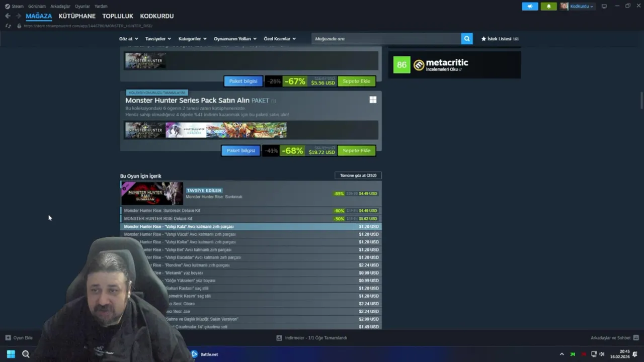Select the "Vahşi Kafa" armor DLC row

[x=251, y=227]
